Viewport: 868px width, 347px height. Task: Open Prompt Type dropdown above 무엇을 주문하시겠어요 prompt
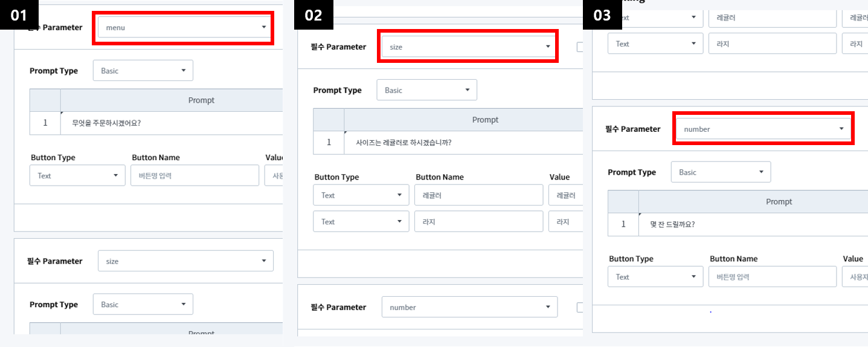(x=143, y=71)
